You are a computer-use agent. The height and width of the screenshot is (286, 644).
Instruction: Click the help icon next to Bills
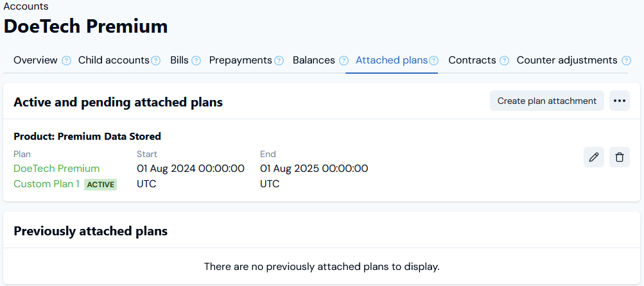tap(196, 61)
